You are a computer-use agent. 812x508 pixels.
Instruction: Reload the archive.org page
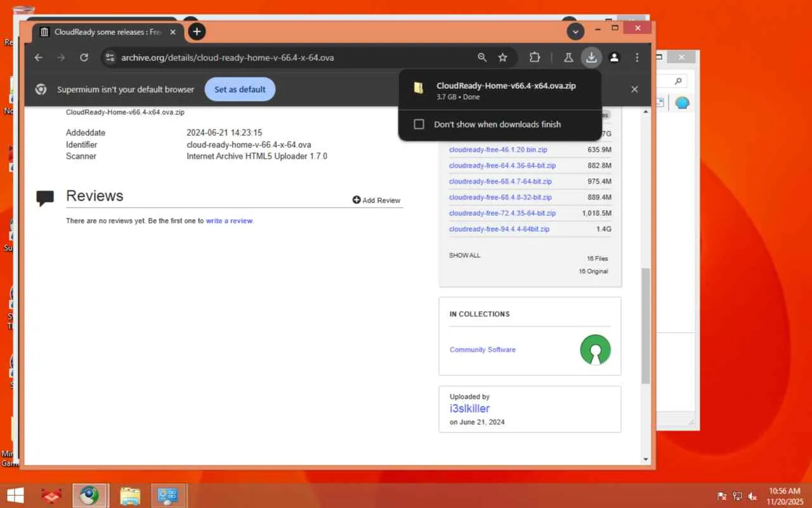click(84, 58)
